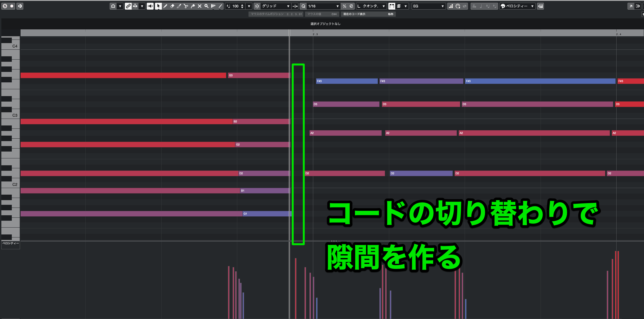Click マウスの値 C#4 field
The image size is (644, 319).
click(x=322, y=14)
